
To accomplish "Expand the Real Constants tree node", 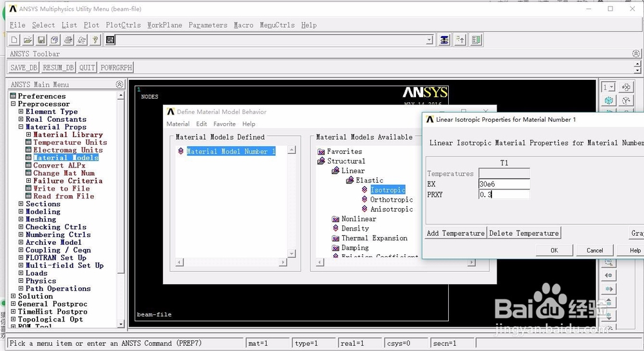I will coord(21,119).
